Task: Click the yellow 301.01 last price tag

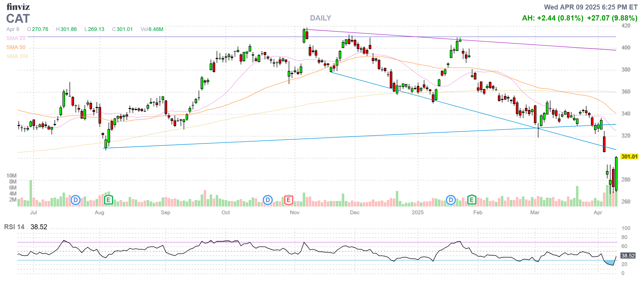Action: pos(629,157)
